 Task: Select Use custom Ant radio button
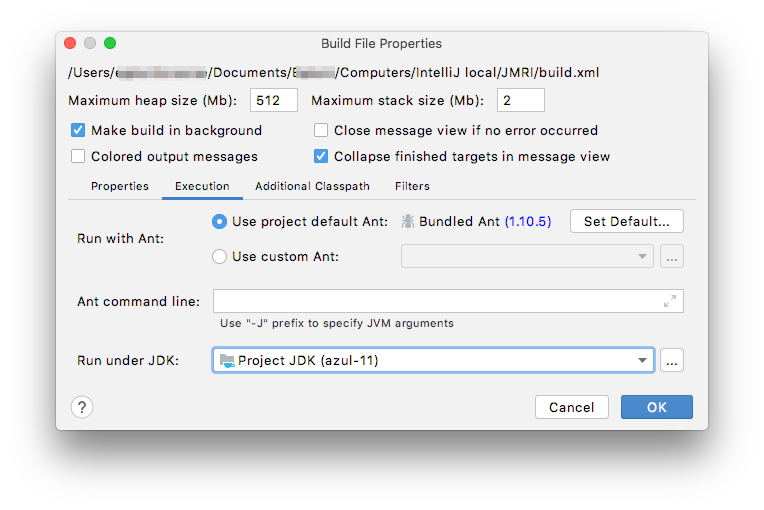coord(220,256)
